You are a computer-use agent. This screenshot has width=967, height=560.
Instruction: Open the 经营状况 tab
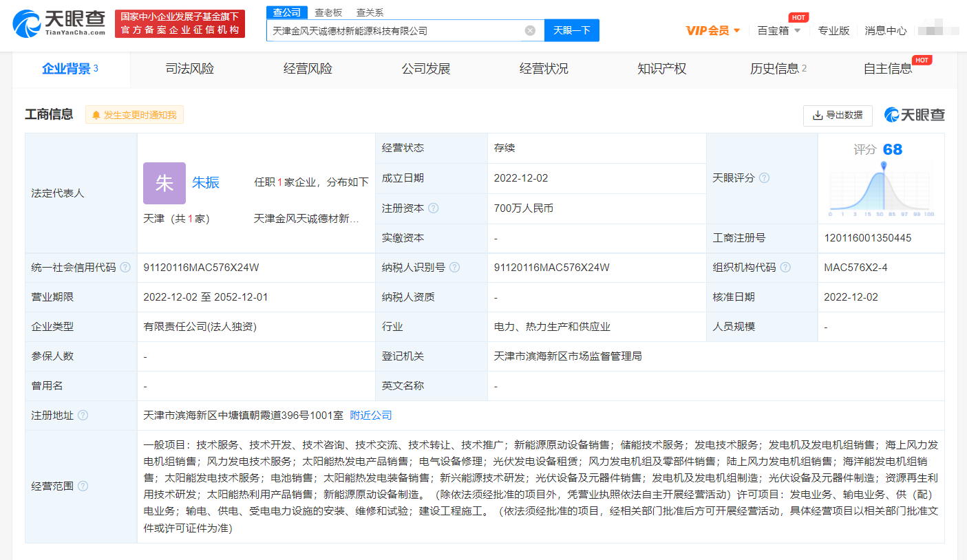click(544, 69)
